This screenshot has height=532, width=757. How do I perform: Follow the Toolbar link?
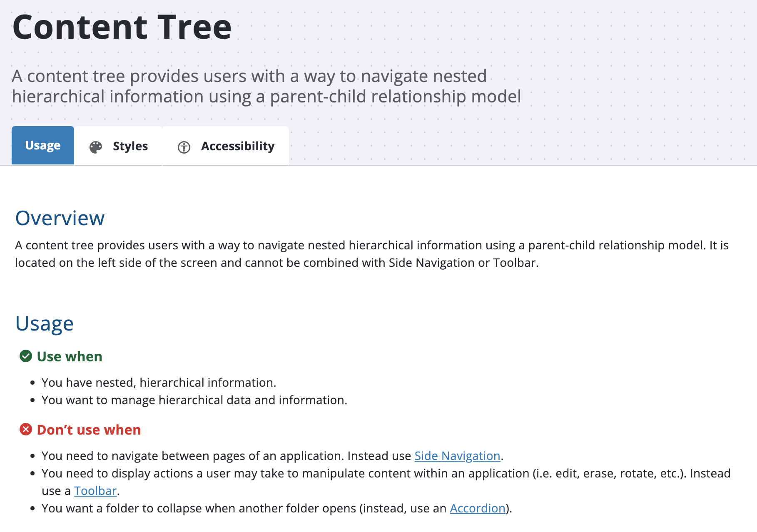(x=95, y=491)
